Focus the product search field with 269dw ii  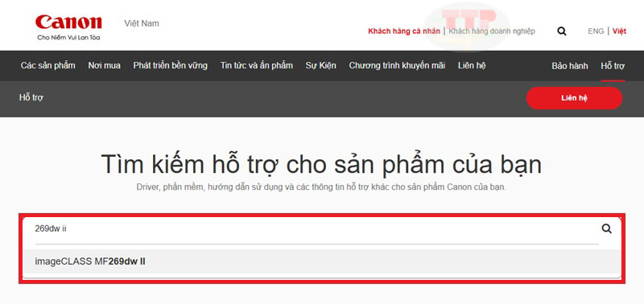[316, 229]
